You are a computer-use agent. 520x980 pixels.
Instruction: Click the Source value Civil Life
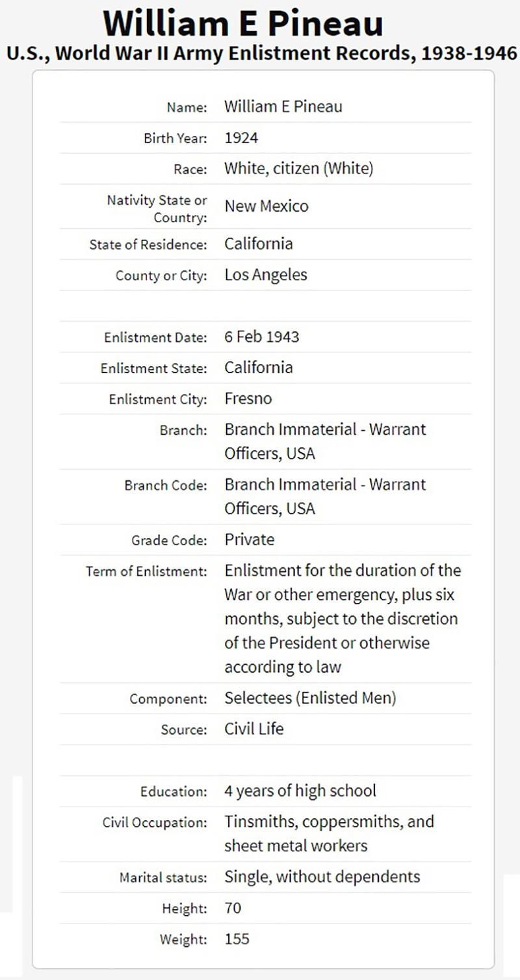click(254, 729)
